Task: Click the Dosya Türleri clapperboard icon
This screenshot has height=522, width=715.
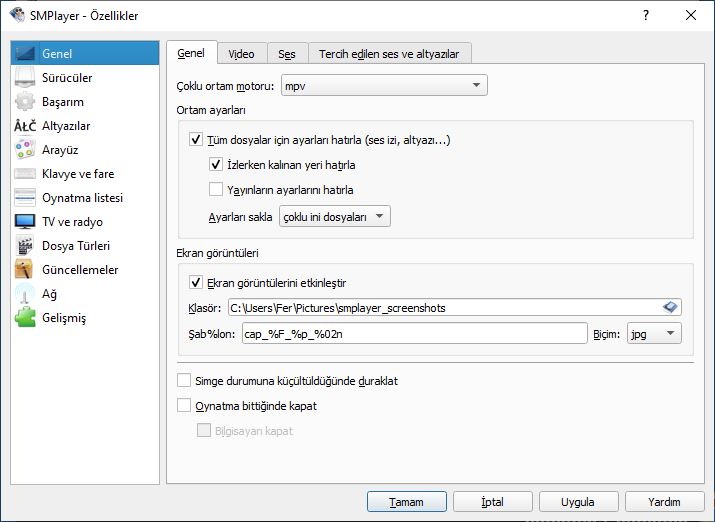Action: pos(25,246)
